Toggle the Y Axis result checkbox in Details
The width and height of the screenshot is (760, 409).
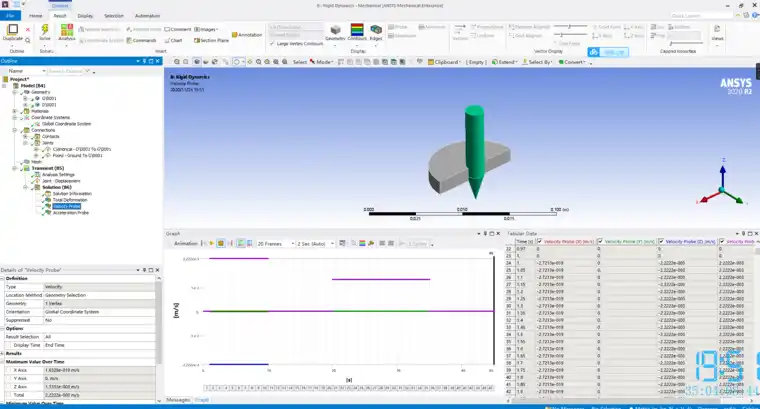(9, 378)
